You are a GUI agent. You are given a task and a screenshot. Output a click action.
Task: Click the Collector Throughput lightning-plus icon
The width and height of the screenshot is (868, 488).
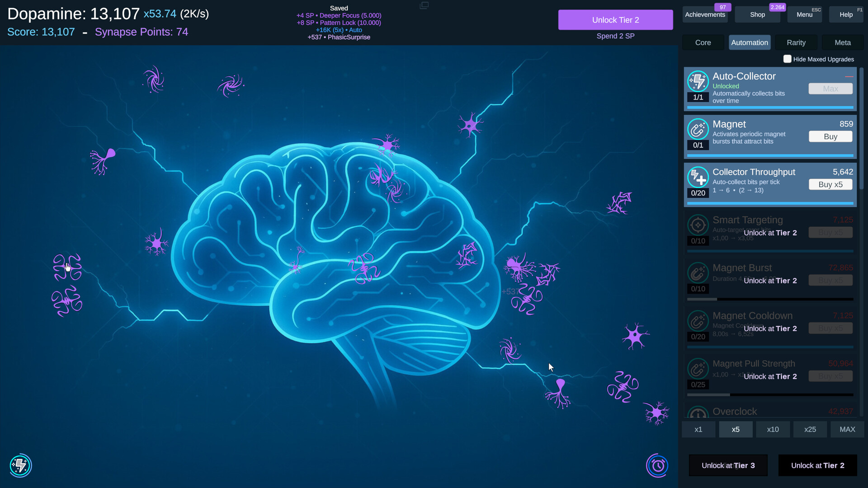[698, 177]
